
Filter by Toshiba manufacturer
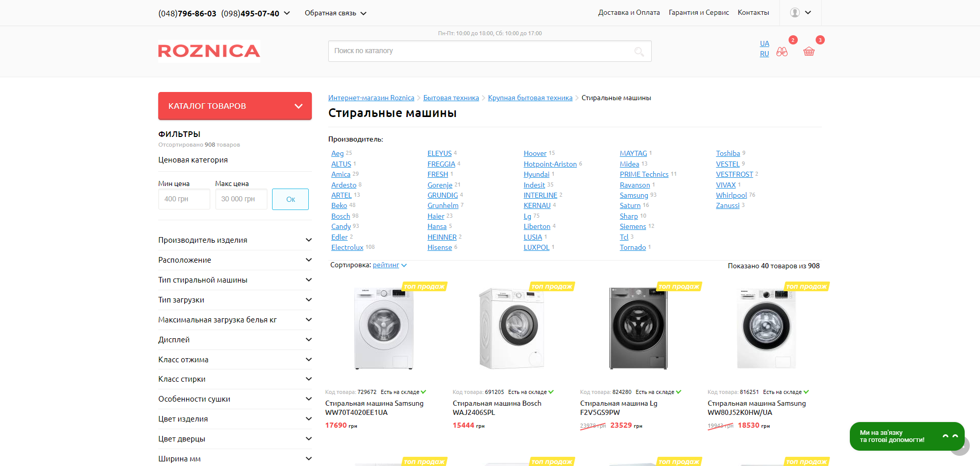728,154
